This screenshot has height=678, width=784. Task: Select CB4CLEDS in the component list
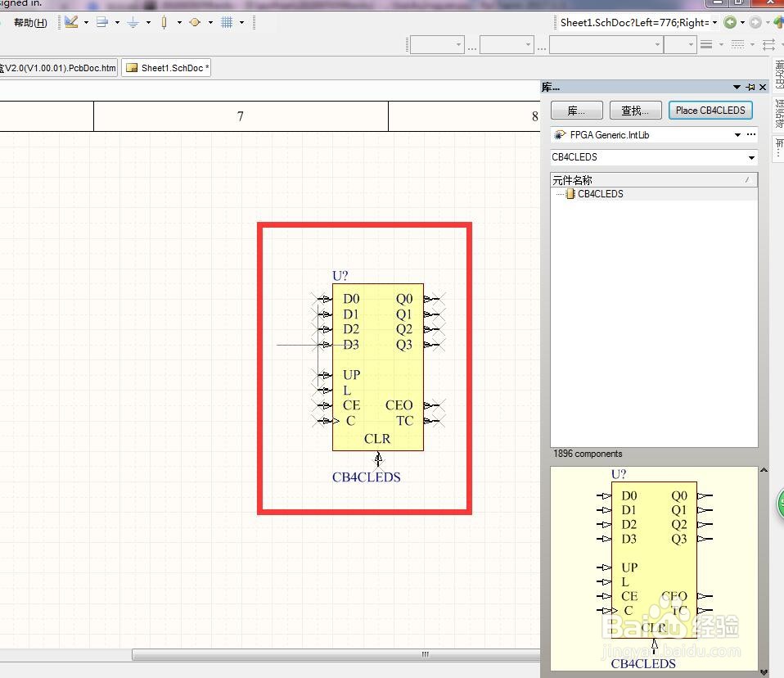click(x=600, y=194)
